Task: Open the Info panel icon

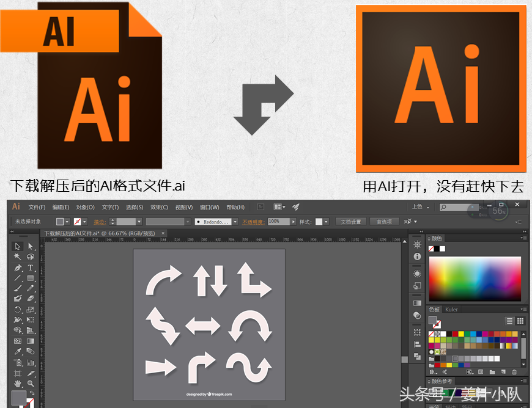Action: (x=417, y=257)
